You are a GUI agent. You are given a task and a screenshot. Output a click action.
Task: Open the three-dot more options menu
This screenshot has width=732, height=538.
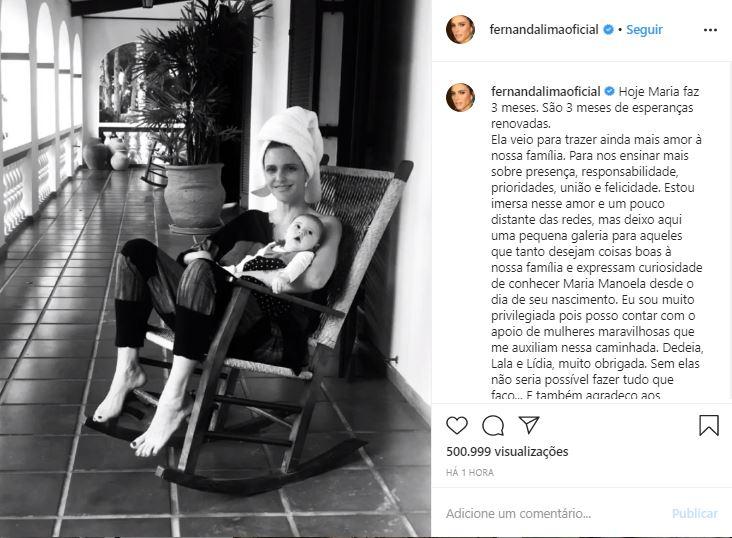(710, 30)
